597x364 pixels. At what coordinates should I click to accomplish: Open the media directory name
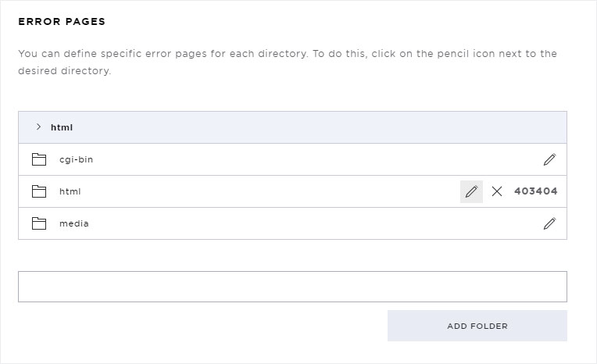pyautogui.click(x=74, y=223)
